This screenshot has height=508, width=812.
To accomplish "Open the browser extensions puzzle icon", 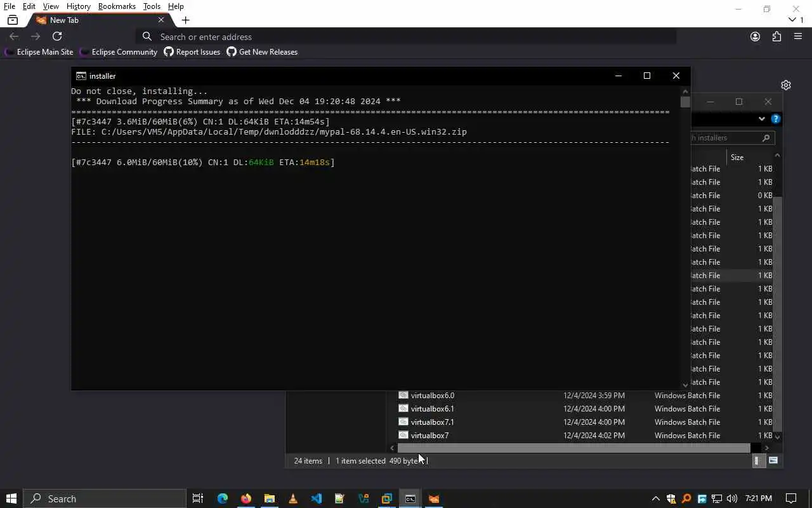I will (x=776, y=37).
